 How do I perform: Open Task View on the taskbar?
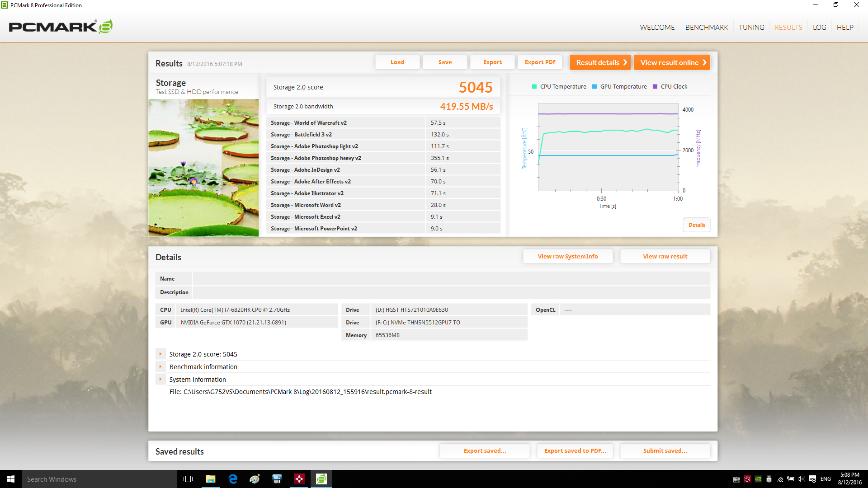click(x=188, y=479)
